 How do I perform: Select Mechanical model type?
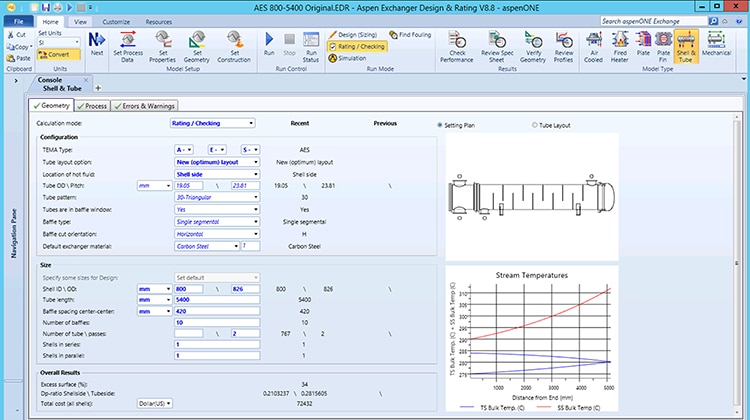(x=716, y=44)
